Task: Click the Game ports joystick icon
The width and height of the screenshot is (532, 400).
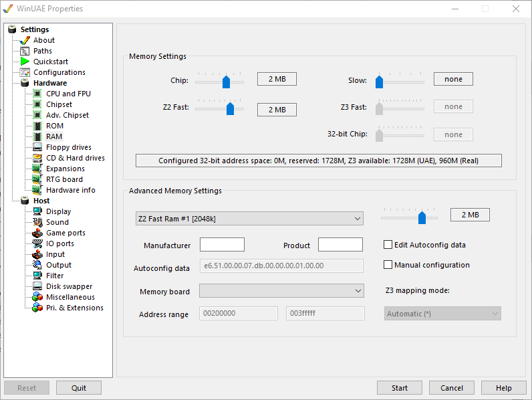Action: click(38, 233)
